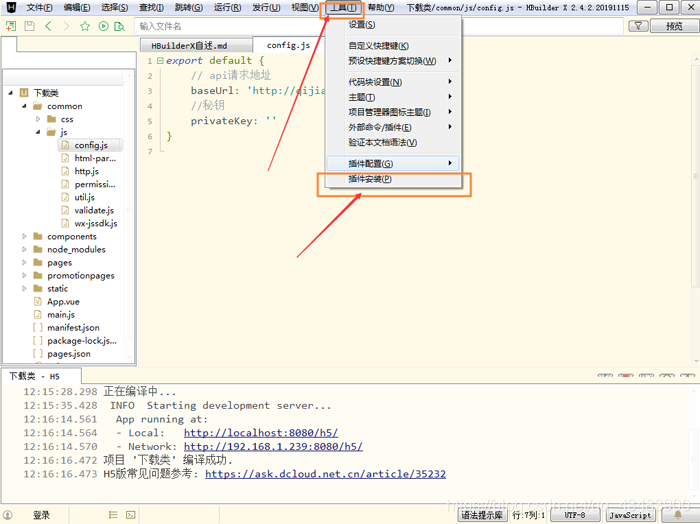Image resolution: width=700 pixels, height=524 pixels.
Task: Collapse the js folder
Action: click(x=38, y=132)
